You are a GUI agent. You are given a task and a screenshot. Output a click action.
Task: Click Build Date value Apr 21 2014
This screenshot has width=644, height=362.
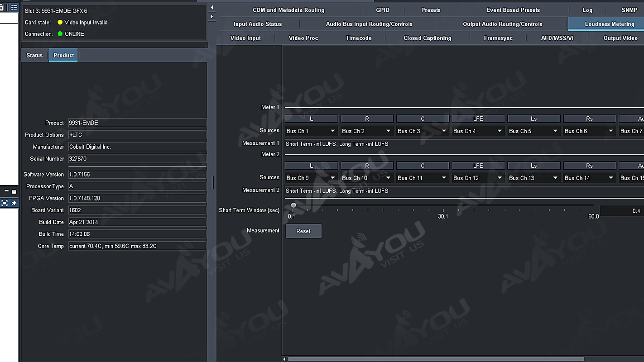pyautogui.click(x=137, y=222)
